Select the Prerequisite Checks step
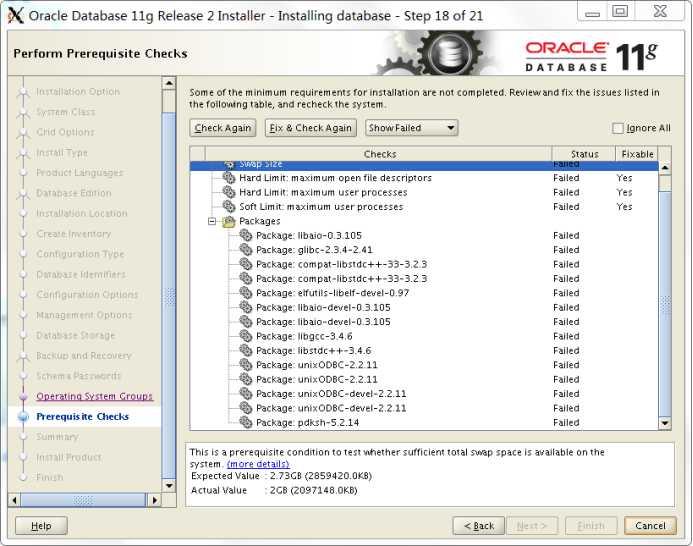Screen dimensions: 693x546 [x=83, y=417]
